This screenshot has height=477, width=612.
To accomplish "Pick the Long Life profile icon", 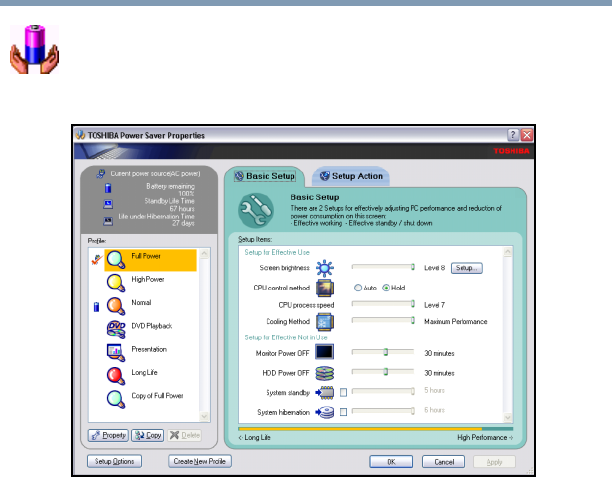I will point(116,376).
